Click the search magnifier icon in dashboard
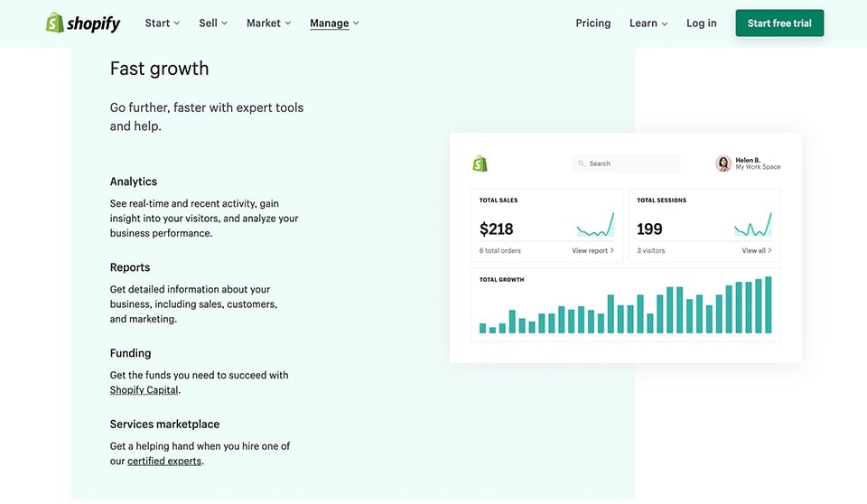The width and height of the screenshot is (867, 504). tap(581, 163)
